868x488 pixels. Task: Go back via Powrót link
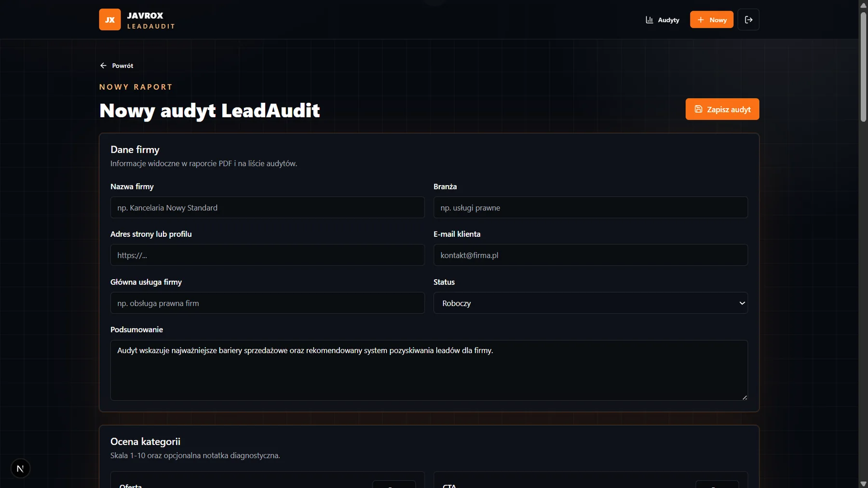click(x=117, y=66)
